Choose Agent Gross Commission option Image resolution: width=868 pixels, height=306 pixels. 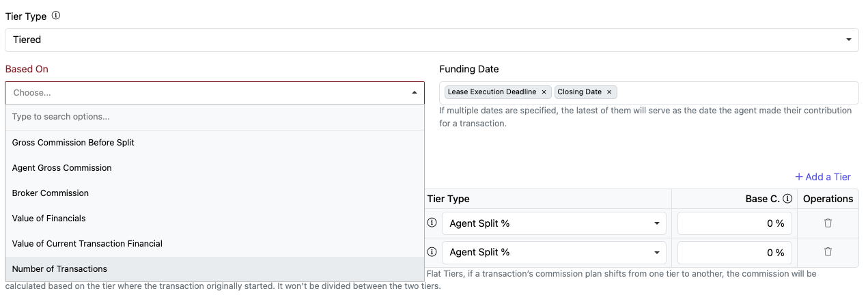[x=62, y=168]
